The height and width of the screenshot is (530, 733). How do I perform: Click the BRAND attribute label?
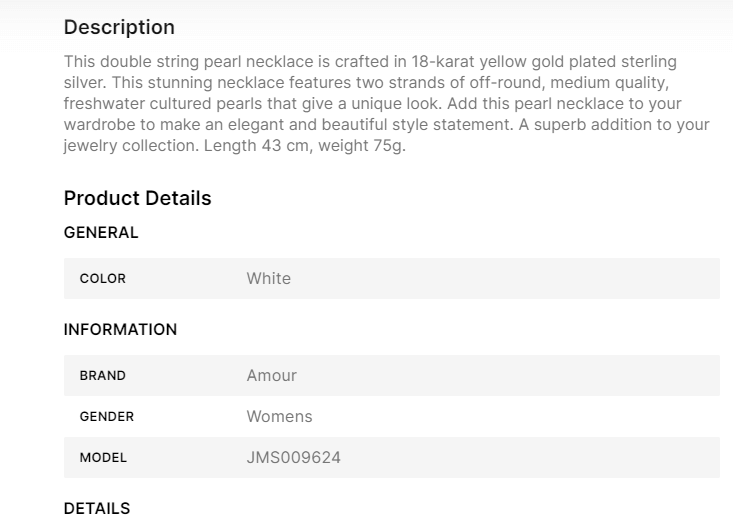tap(103, 376)
